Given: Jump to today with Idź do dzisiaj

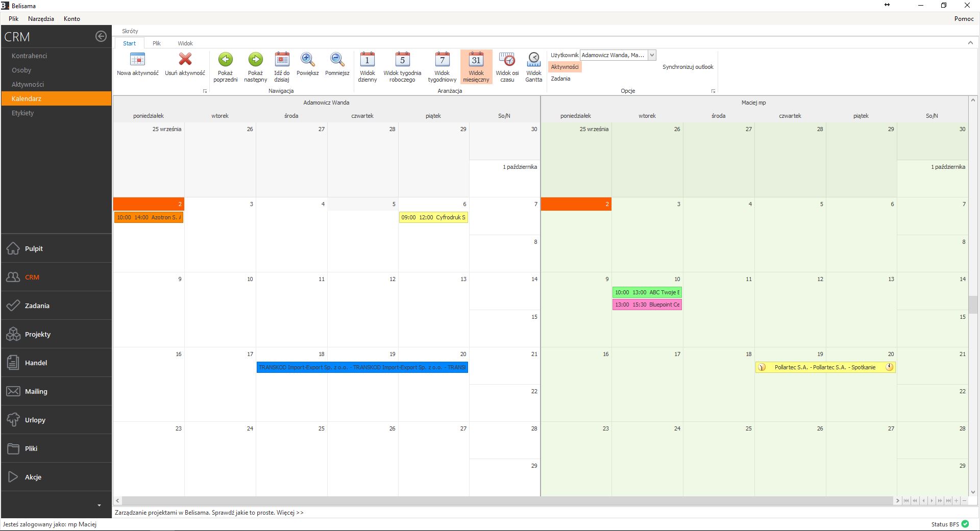Looking at the screenshot, I should 282,60.
